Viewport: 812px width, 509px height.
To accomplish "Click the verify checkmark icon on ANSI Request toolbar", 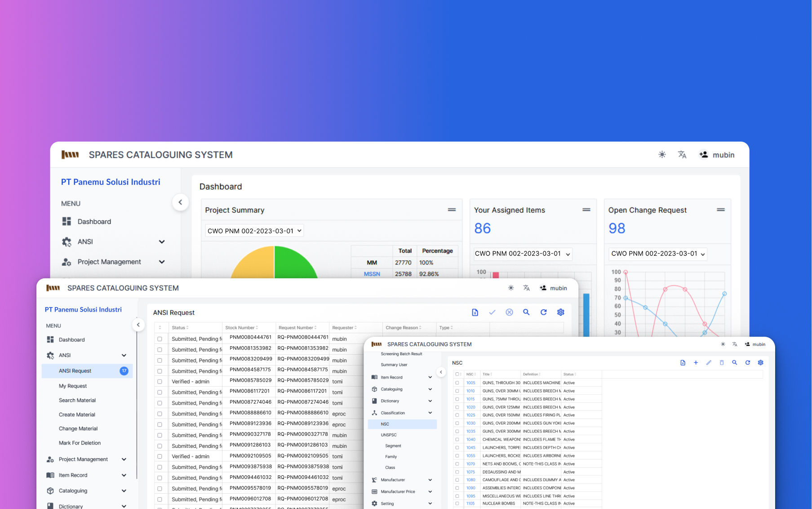I will pos(492,312).
